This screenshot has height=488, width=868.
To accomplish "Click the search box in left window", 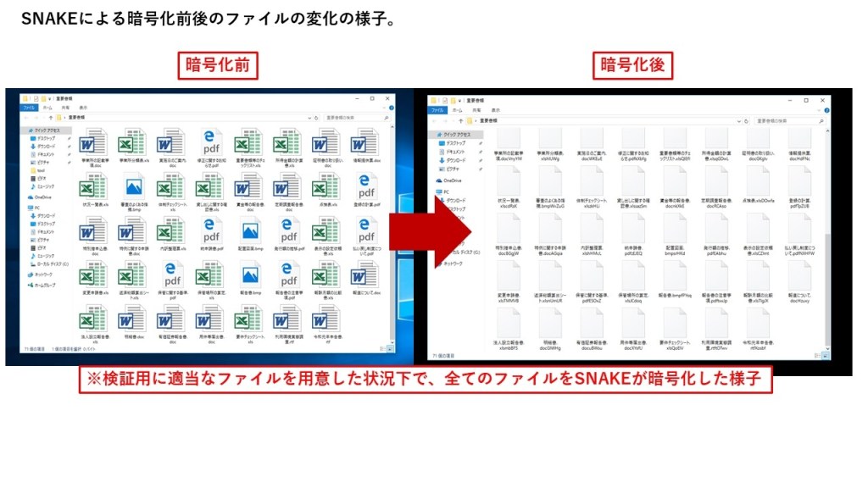I will (348, 118).
